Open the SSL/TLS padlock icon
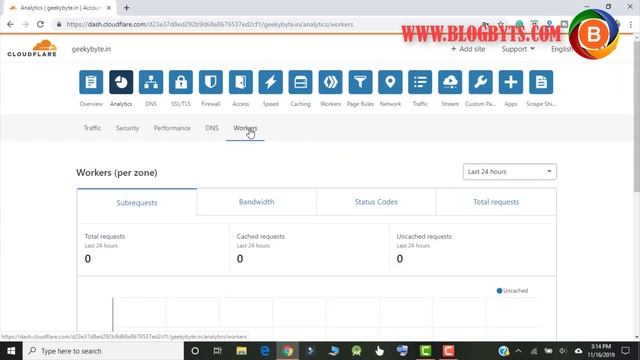Screen dimensions: 640x360 pyautogui.click(x=181, y=82)
